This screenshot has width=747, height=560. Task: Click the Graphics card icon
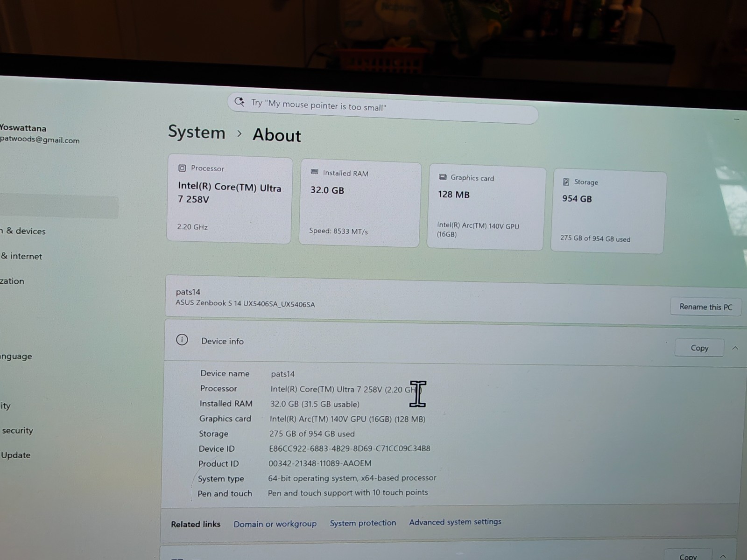point(443,177)
